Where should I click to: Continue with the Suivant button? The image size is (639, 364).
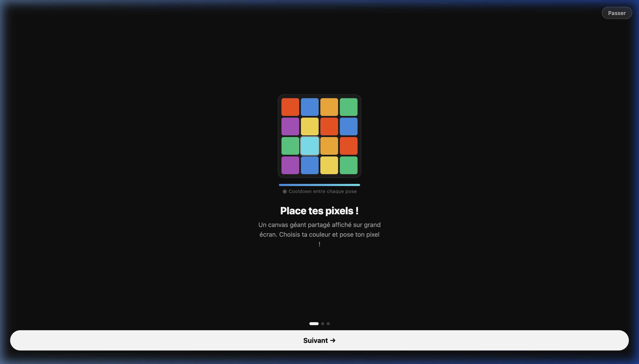[319, 340]
